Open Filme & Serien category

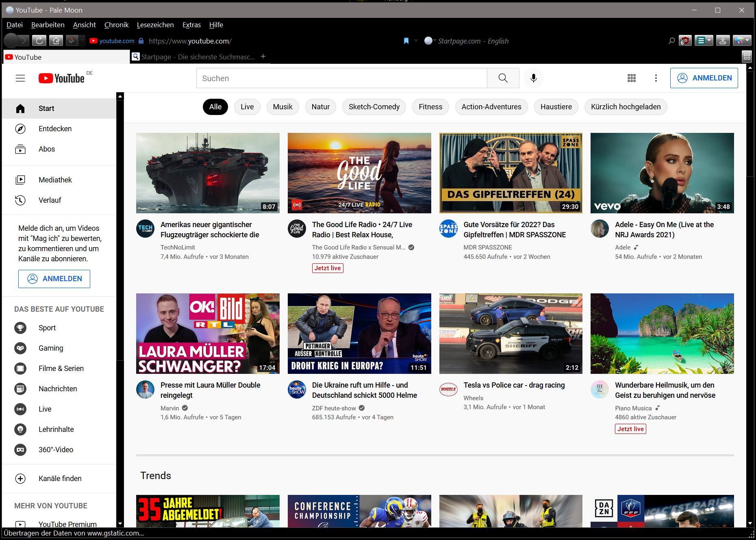point(59,369)
